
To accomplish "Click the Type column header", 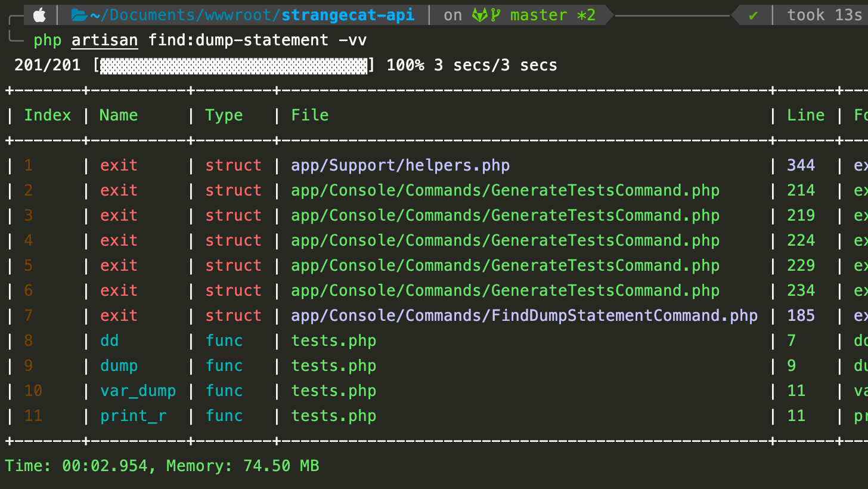I will click(224, 115).
